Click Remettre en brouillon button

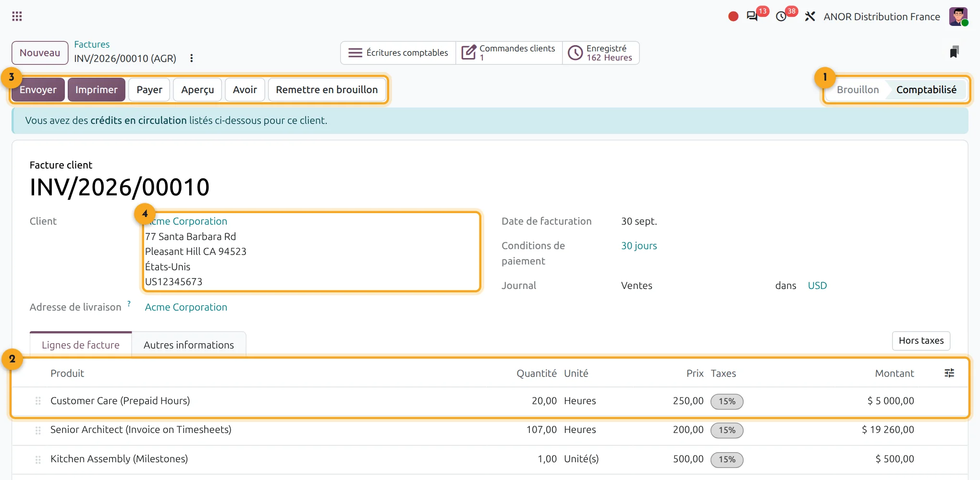[327, 90]
